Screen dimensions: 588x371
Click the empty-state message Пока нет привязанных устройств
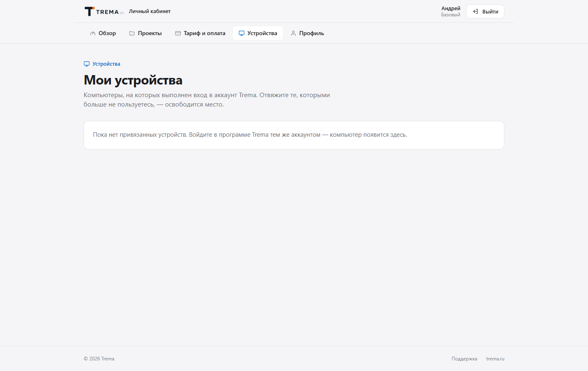[250, 135]
